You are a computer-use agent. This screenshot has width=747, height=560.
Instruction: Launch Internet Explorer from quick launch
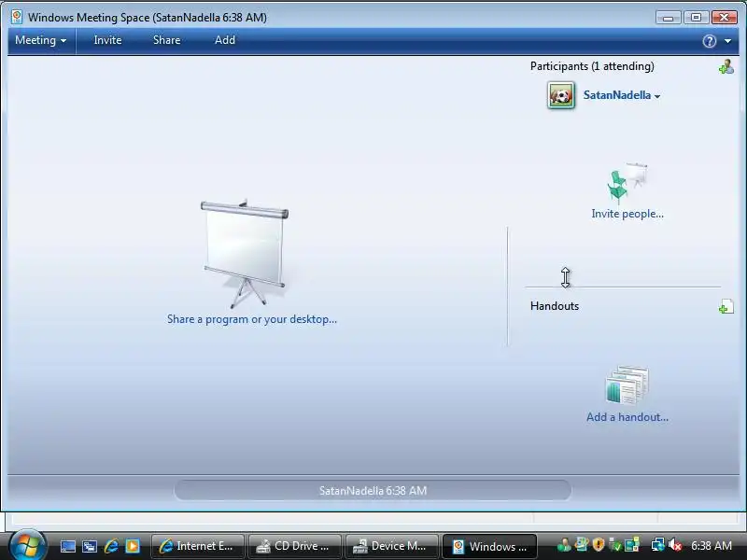click(x=111, y=546)
